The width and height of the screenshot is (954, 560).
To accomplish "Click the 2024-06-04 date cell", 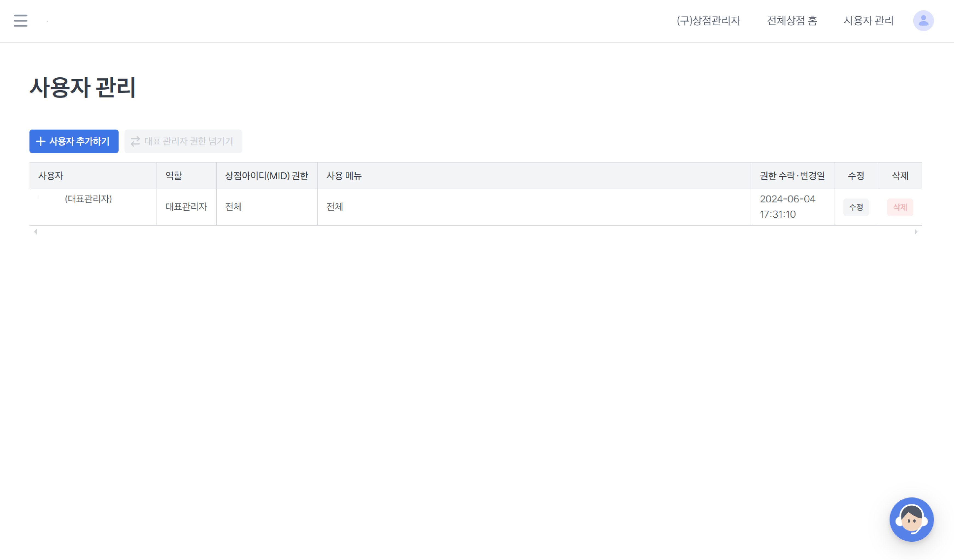I will click(x=787, y=199).
